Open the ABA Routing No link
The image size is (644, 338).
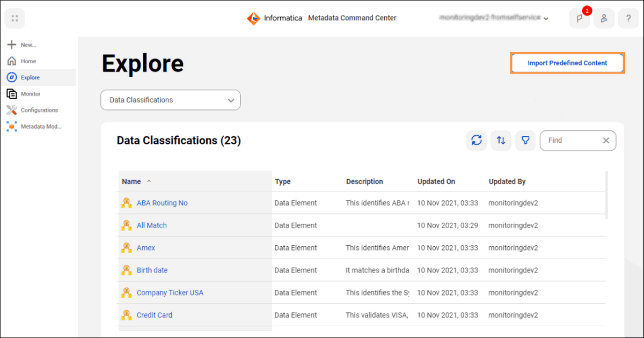[162, 203]
